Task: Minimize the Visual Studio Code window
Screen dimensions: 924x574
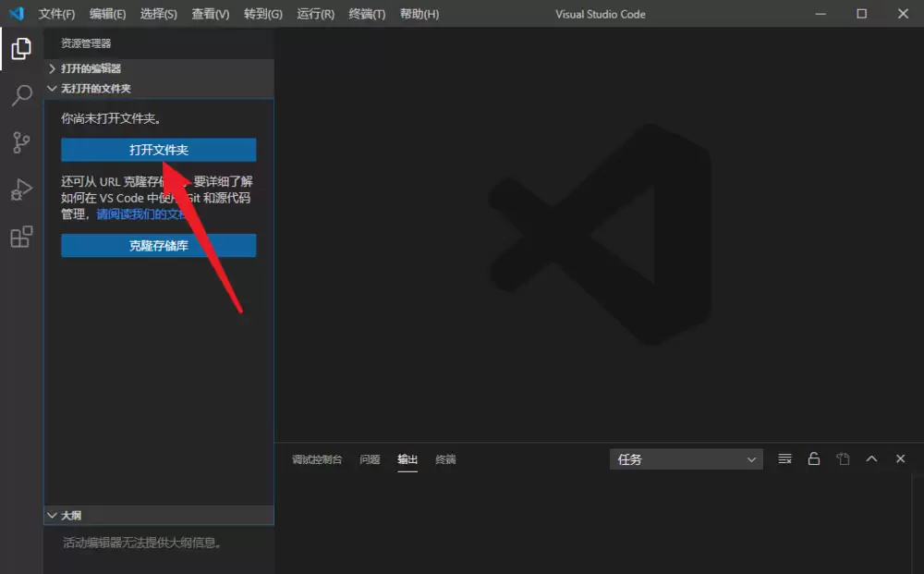Action: (820, 14)
